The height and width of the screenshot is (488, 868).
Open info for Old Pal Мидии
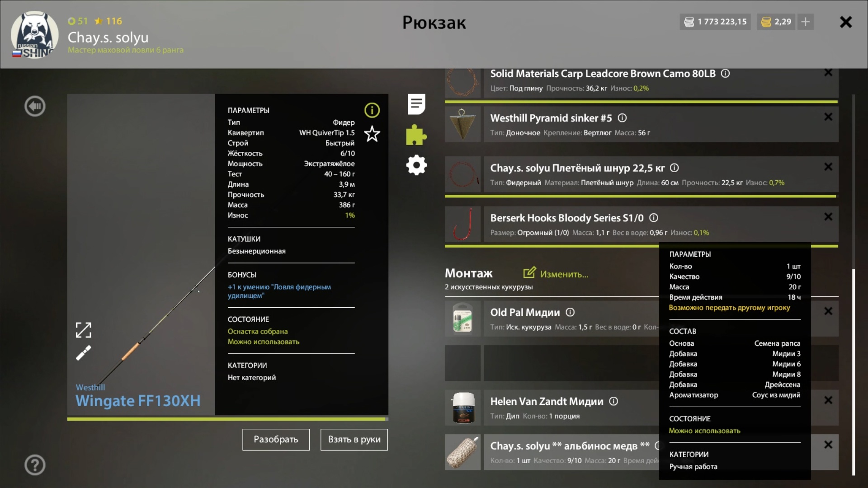pyautogui.click(x=570, y=312)
